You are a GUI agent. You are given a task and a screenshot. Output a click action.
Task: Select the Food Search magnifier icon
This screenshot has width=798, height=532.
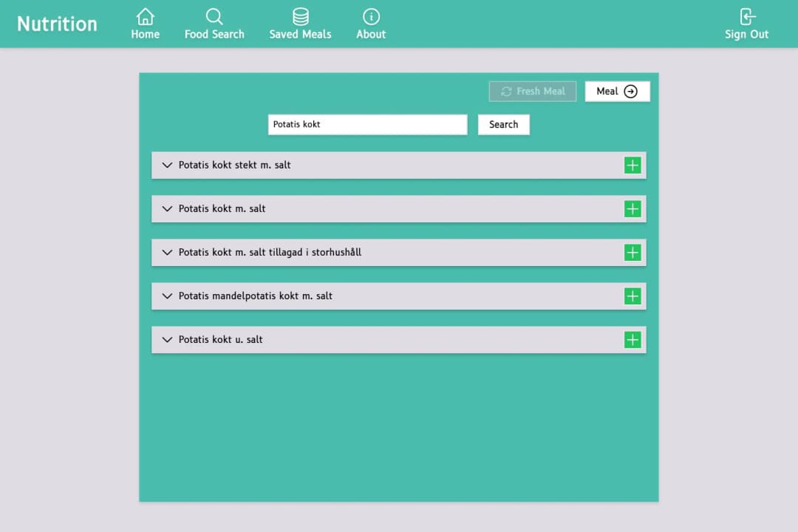point(214,15)
